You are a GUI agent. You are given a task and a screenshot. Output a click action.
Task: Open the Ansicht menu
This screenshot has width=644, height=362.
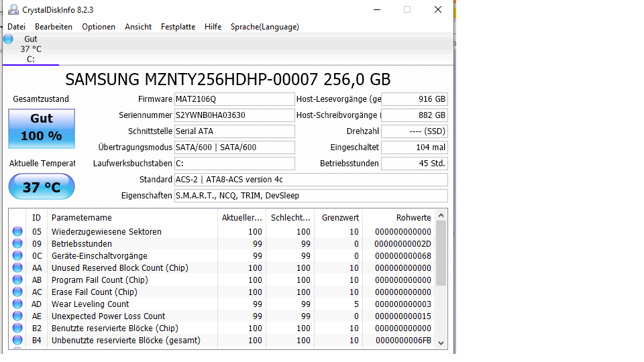click(x=138, y=27)
